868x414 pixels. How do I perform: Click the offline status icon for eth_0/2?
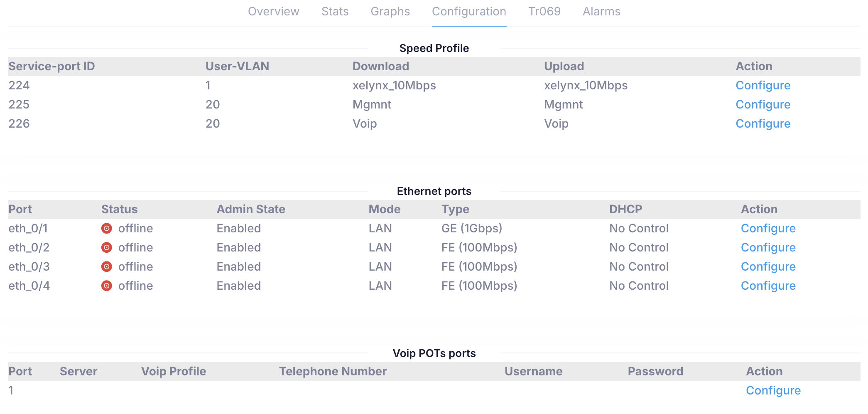pyautogui.click(x=107, y=247)
